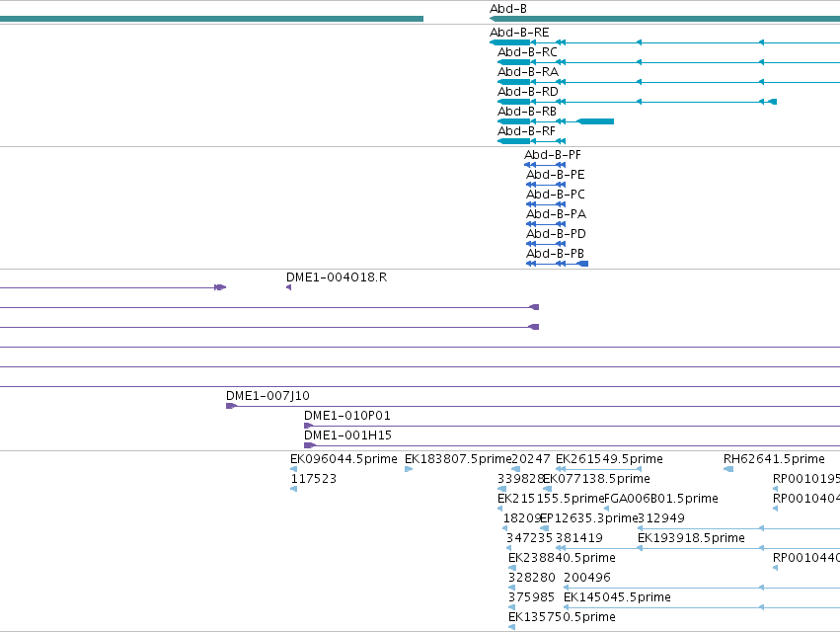Screen dimensions: 840x632
Task: Select the Abd-B-RF transcript label
Action: coord(526,131)
